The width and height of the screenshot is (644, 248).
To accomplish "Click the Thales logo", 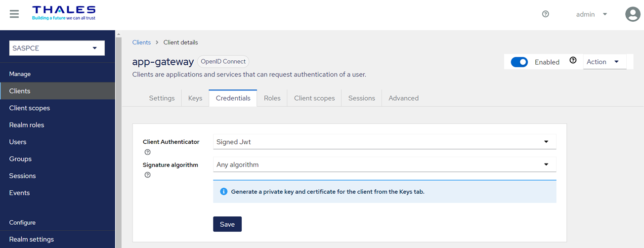I will tap(63, 13).
